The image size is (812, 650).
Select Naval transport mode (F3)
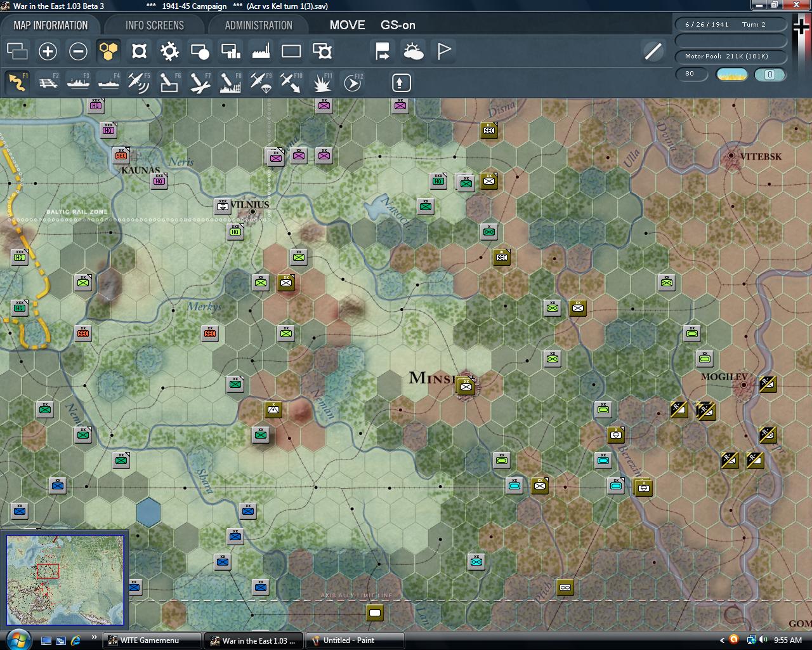click(x=79, y=83)
